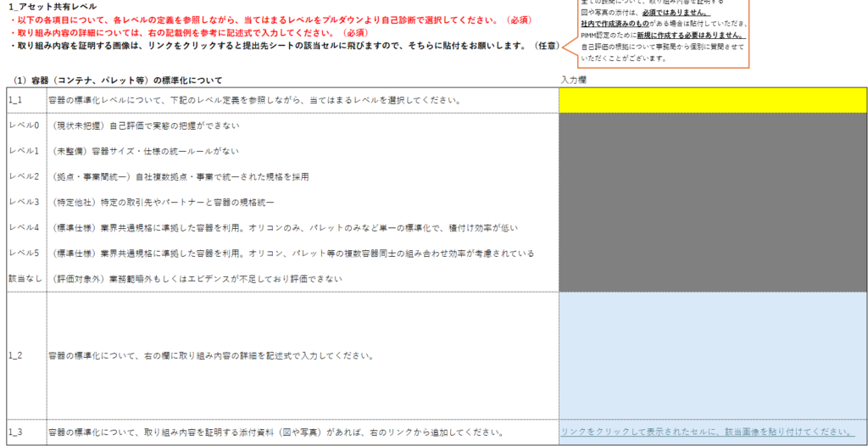The width and height of the screenshot is (868, 446).
Task: Click the レベル4 label cell
Action: tap(25, 227)
